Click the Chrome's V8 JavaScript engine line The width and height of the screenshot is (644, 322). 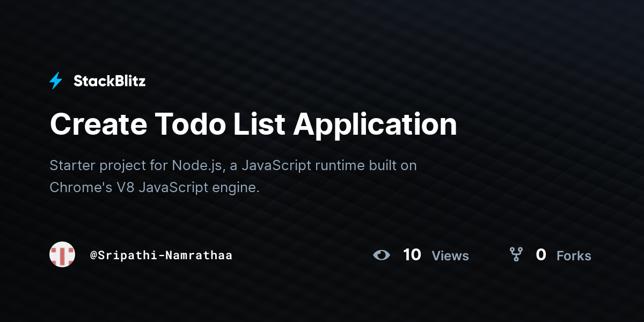155,188
